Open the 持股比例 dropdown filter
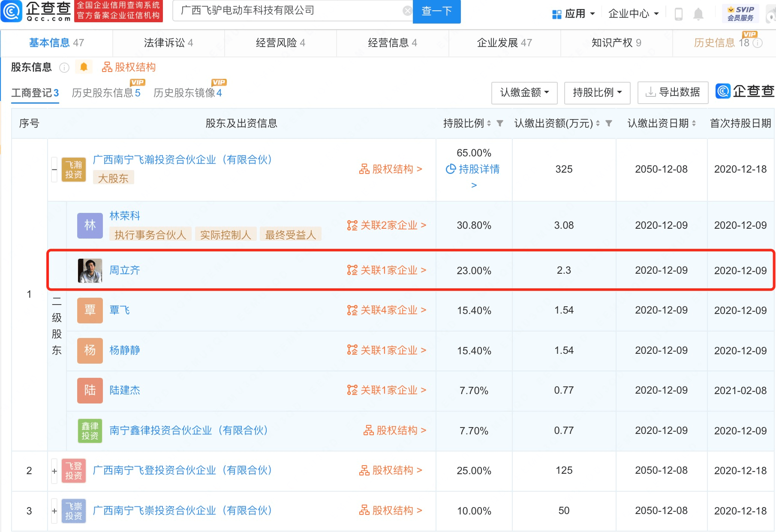The height and width of the screenshot is (532, 776). tap(597, 93)
